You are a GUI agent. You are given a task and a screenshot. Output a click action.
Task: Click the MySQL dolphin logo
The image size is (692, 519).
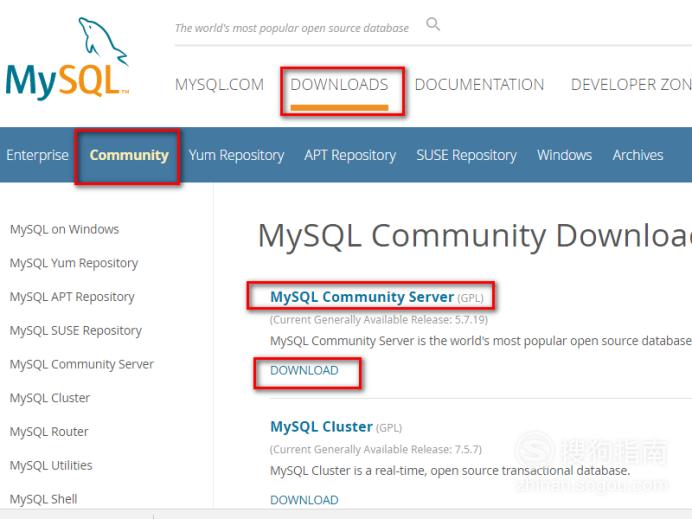pyautogui.click(x=67, y=57)
